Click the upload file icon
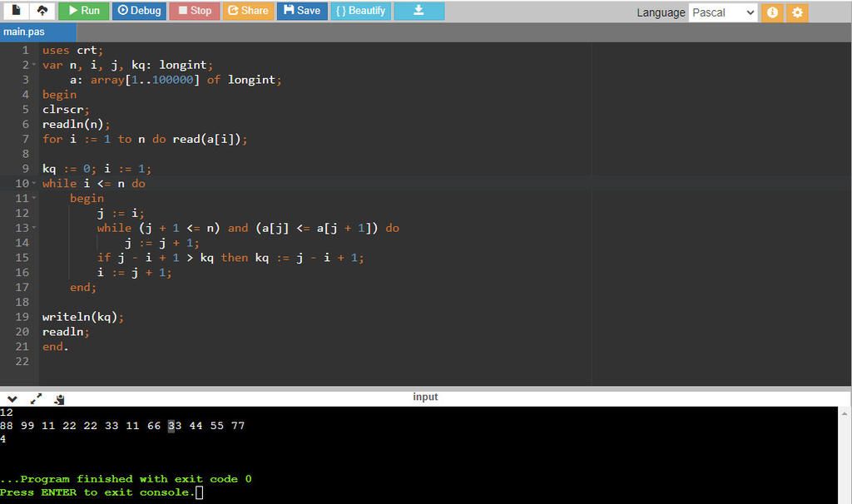Screen dimensions: 852x504 tap(42, 10)
